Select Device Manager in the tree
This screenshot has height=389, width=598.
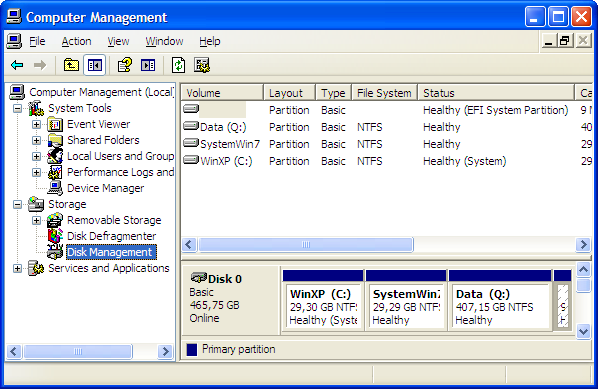(x=106, y=188)
